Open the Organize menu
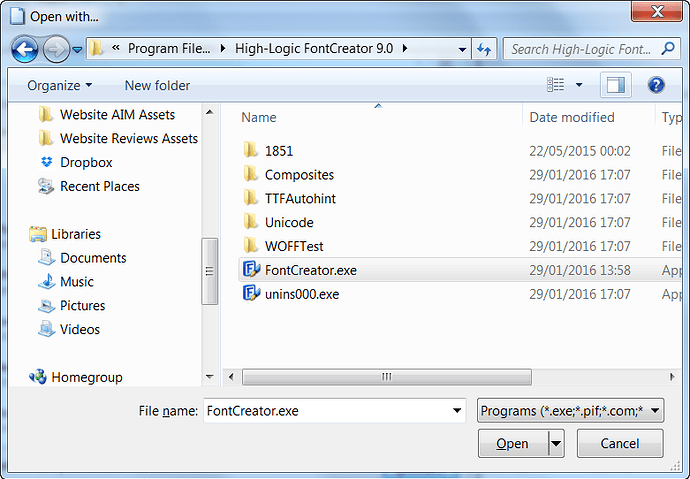 tap(60, 85)
